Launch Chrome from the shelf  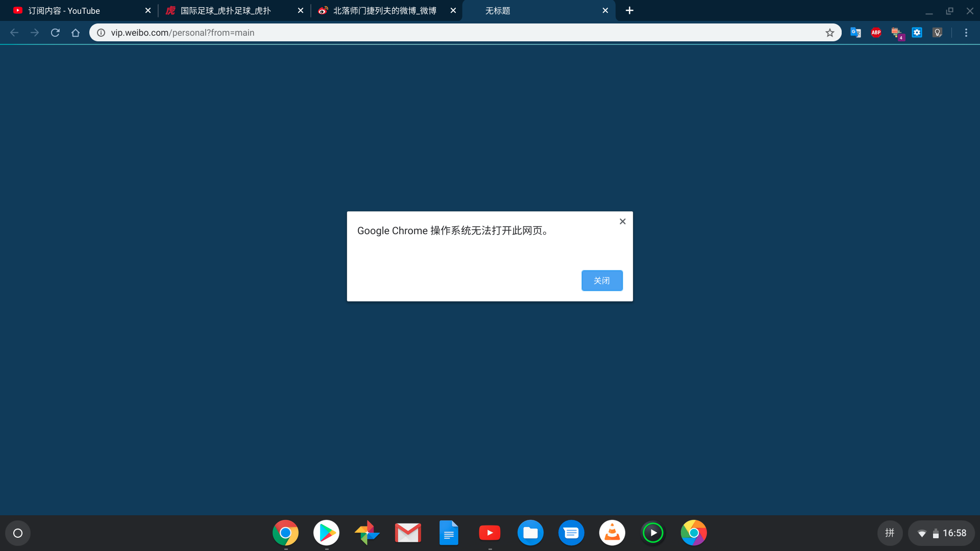285,533
